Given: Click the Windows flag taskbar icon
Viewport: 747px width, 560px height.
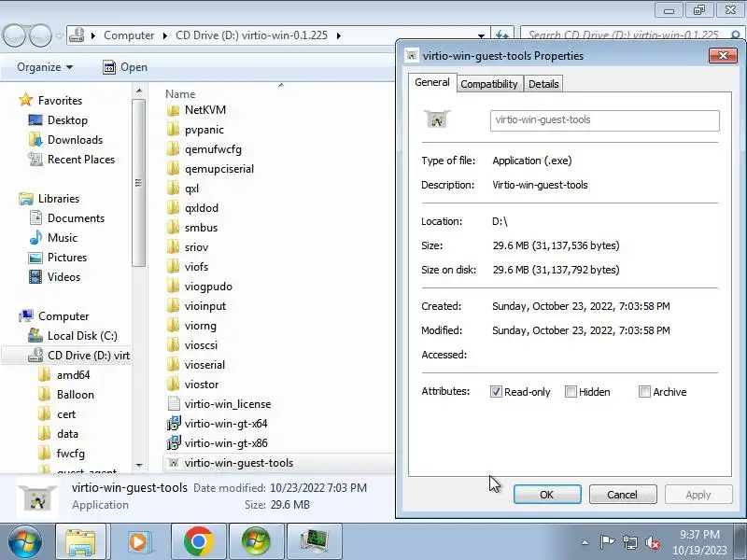Looking at the screenshot, I should [x=256, y=541].
